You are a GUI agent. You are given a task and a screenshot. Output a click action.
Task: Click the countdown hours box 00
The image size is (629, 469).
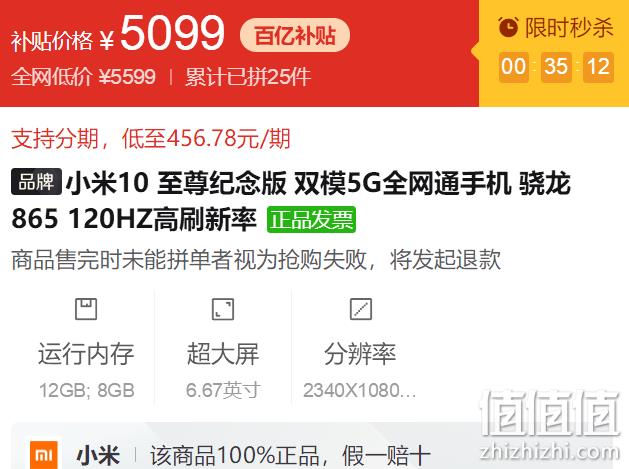point(513,67)
